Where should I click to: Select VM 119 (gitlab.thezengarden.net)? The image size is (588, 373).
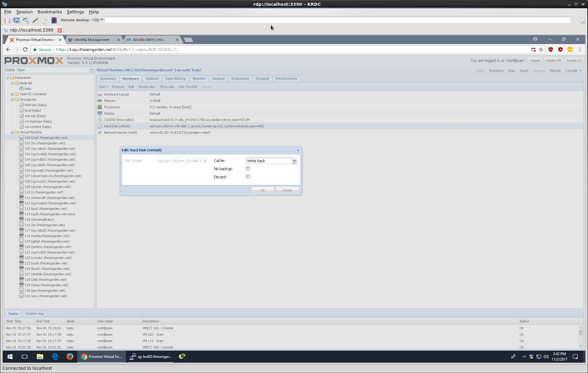(46, 241)
